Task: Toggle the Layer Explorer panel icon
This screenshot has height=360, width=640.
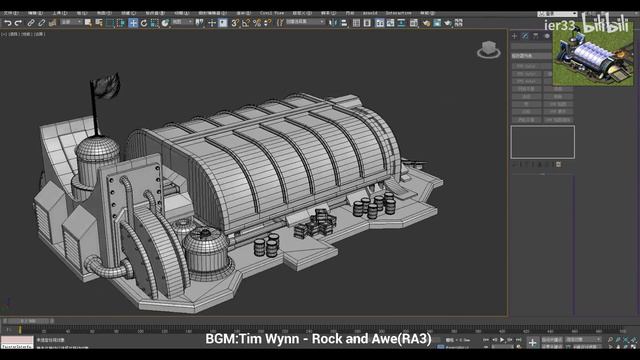Action: point(367,23)
